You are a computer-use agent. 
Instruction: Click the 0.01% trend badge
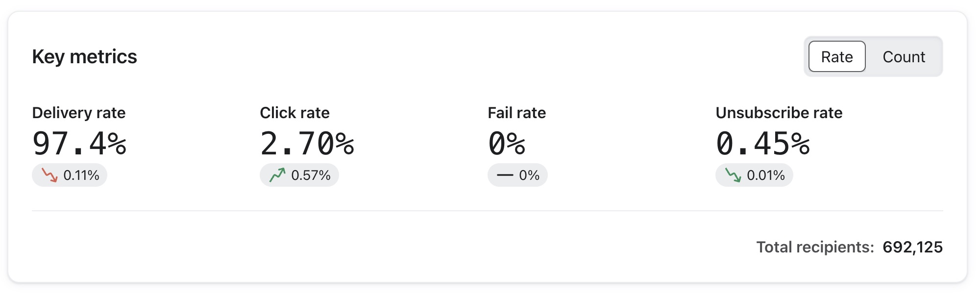(754, 174)
